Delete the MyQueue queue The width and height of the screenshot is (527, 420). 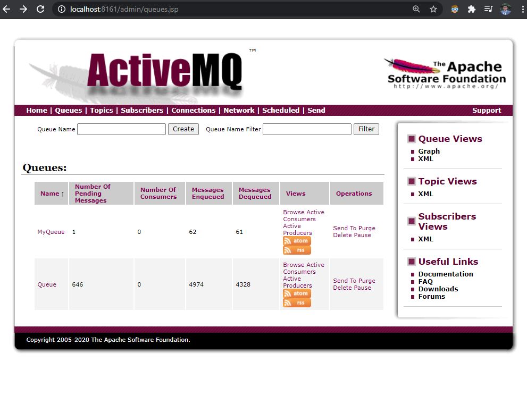click(342, 235)
